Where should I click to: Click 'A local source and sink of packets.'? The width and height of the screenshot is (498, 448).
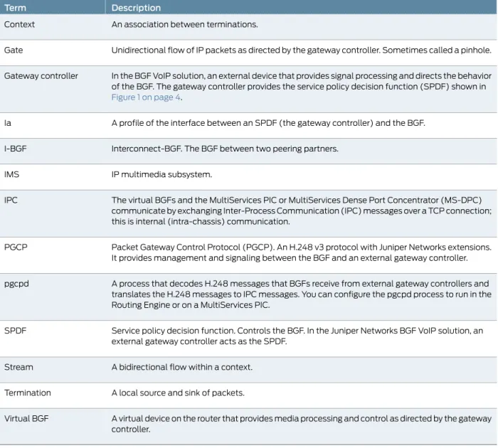point(178,393)
